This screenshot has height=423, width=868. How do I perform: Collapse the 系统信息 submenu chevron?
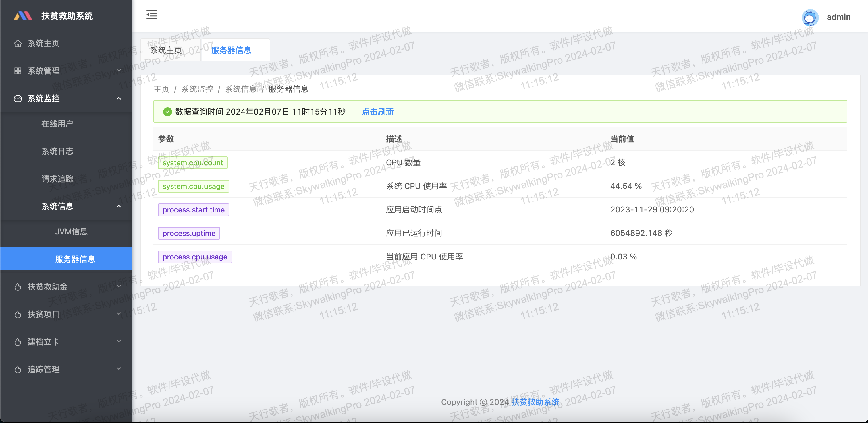coord(119,206)
